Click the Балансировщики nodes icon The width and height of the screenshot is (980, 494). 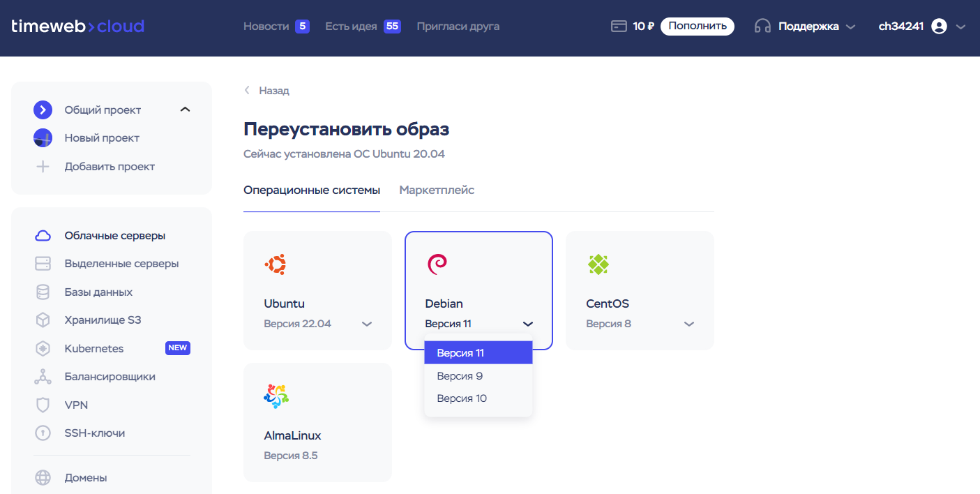click(43, 377)
